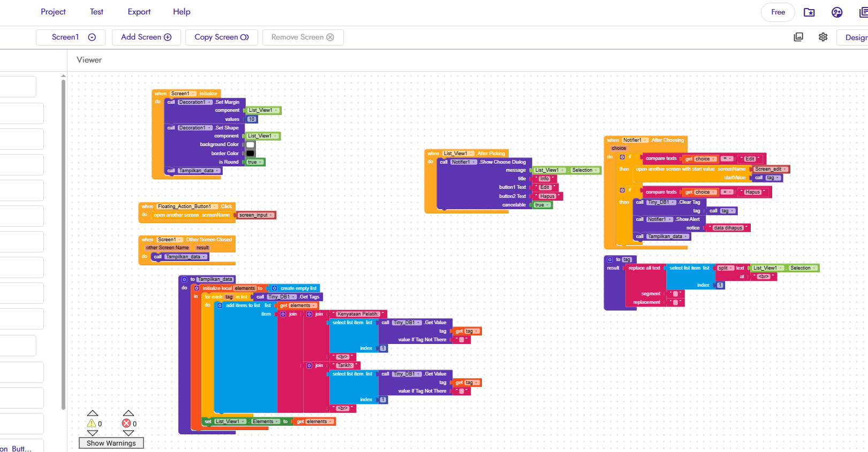Open mutator gear on 'add items to list'
This screenshot has height=452, width=868.
point(220,305)
